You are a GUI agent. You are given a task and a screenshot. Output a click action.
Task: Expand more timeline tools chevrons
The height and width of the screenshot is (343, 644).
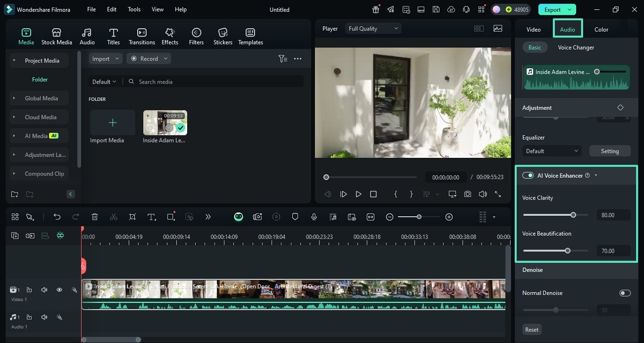tap(208, 217)
